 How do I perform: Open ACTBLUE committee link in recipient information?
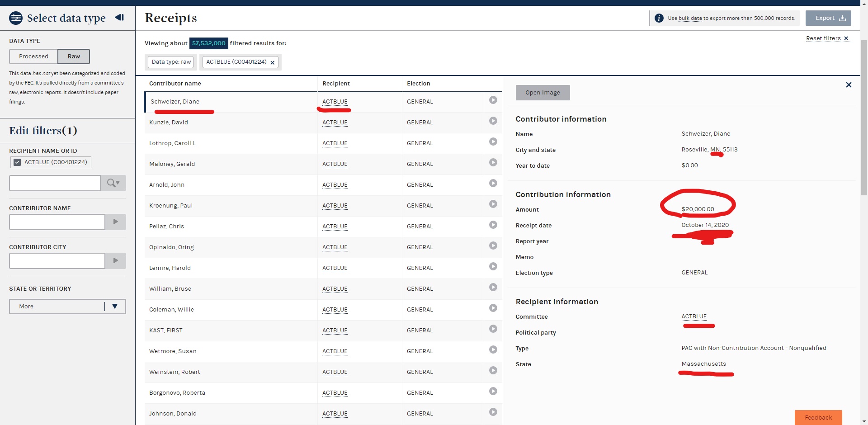(x=694, y=316)
